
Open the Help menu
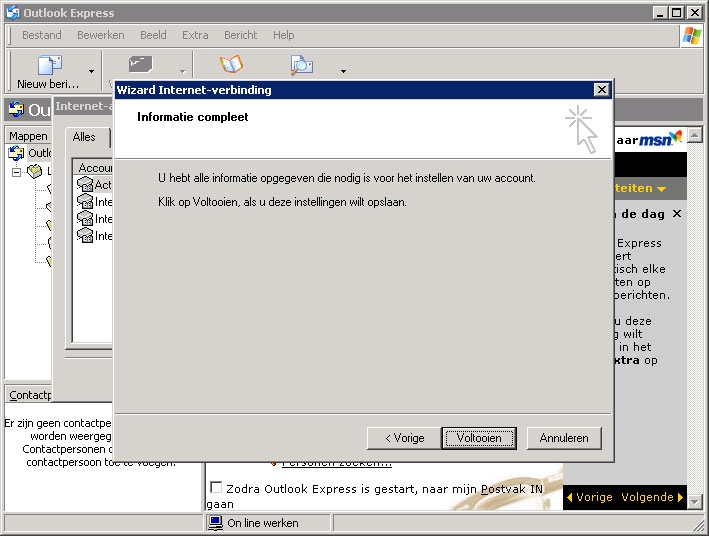(284, 35)
